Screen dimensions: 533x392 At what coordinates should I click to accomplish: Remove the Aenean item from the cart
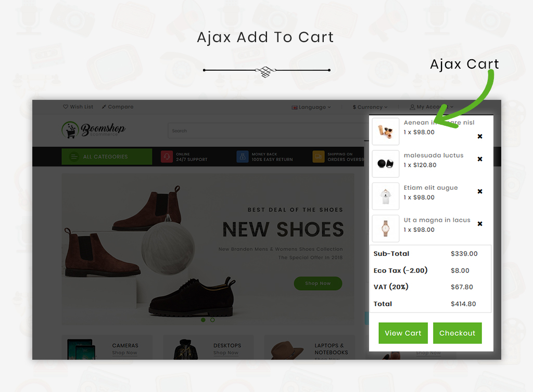pyautogui.click(x=479, y=136)
